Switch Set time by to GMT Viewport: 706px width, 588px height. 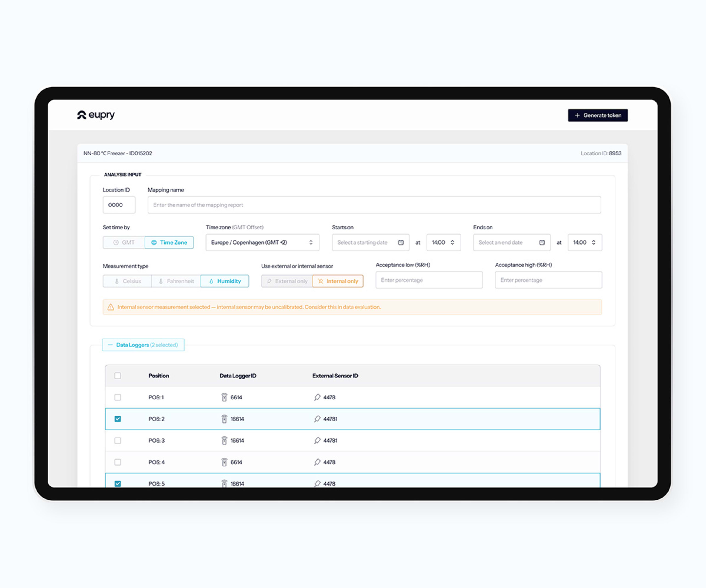tap(124, 242)
